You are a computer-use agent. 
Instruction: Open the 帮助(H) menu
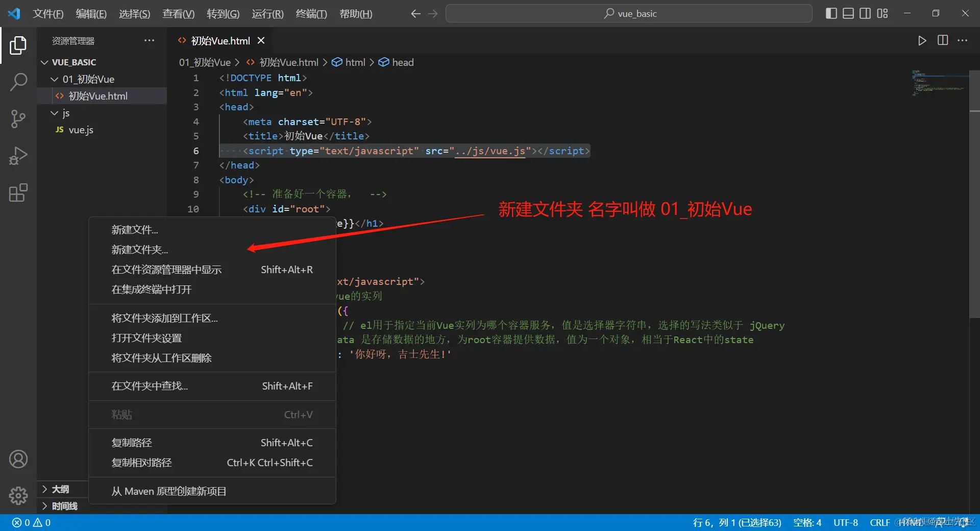coord(356,14)
